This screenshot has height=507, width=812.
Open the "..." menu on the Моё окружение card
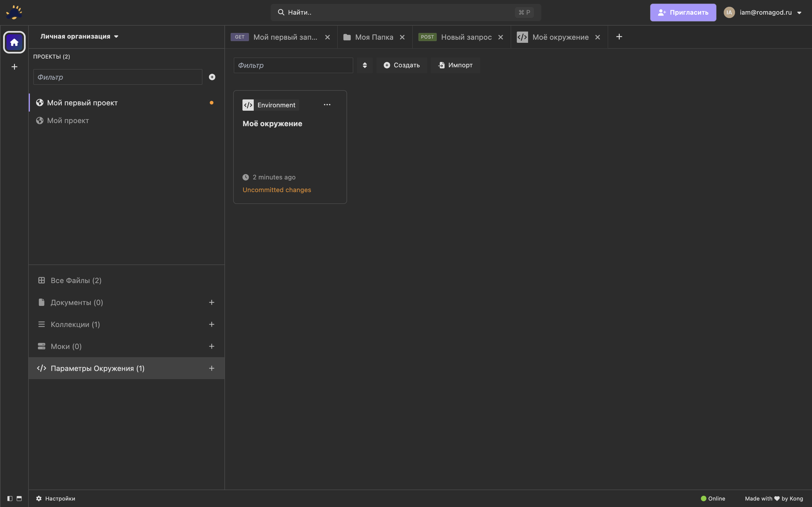click(327, 104)
